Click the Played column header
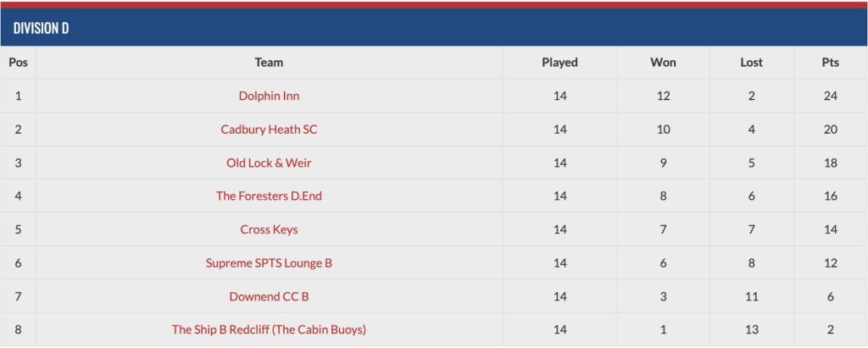Image resolution: width=868 pixels, height=348 pixels. pyautogui.click(x=559, y=63)
